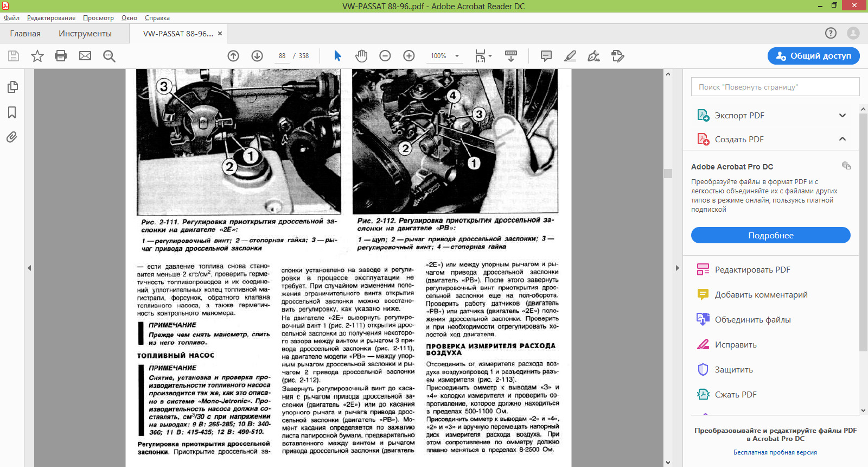
Task: Click the Общий доступ button
Action: point(813,56)
